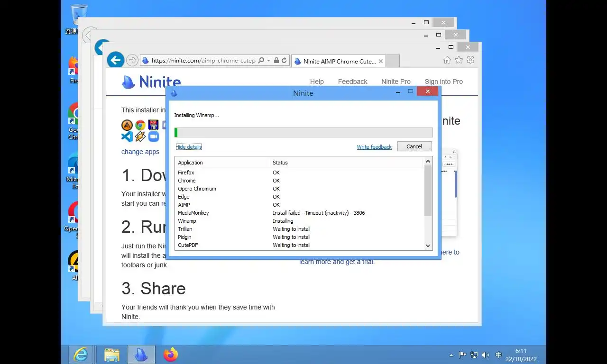Click the Zoom icon on the Ninite page
Image resolution: width=607 pixels, height=364 pixels.
pos(153,136)
